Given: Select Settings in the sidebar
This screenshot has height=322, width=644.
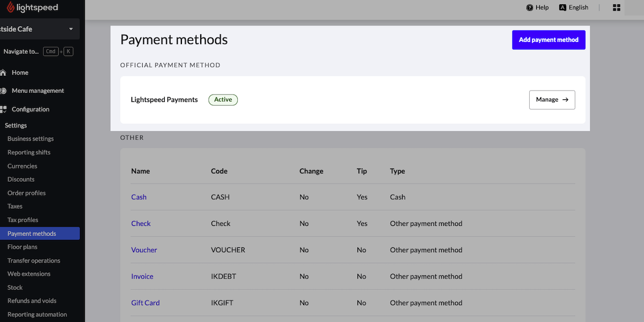Looking at the screenshot, I should click(x=16, y=125).
